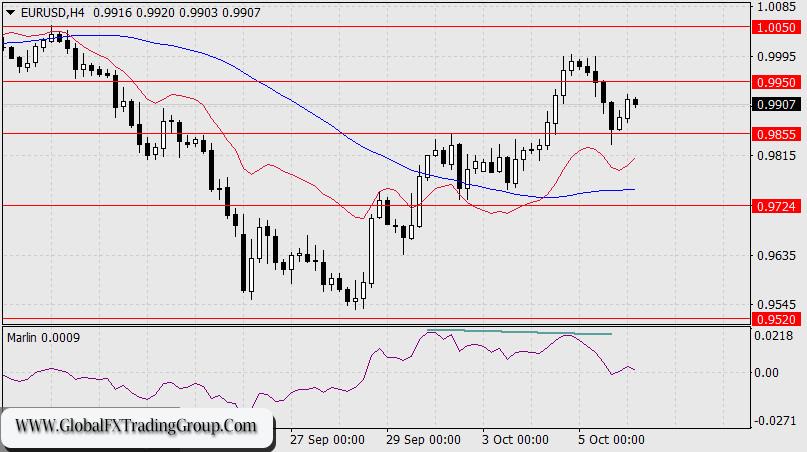Screen dimensions: 807x452
Task: Click the current price label 0.9907
Action: pos(777,105)
